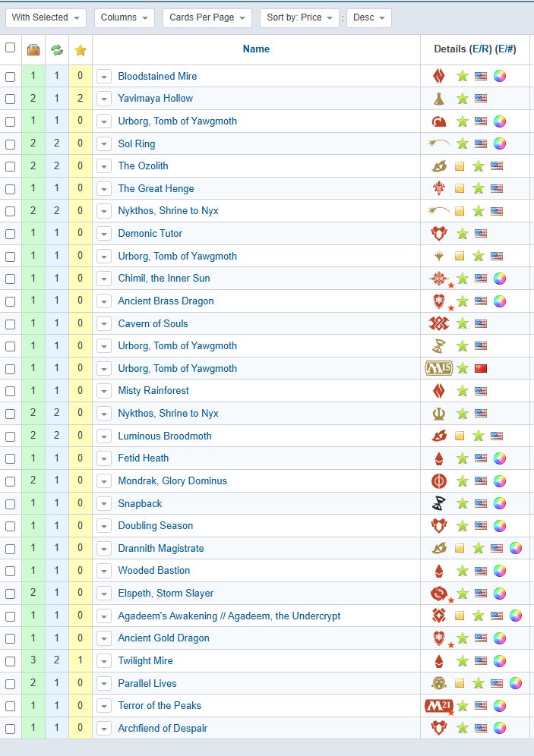Viewport: 534px width, 756px height.
Task: Click the yellow note icon for The Ozolith
Action: (x=460, y=166)
